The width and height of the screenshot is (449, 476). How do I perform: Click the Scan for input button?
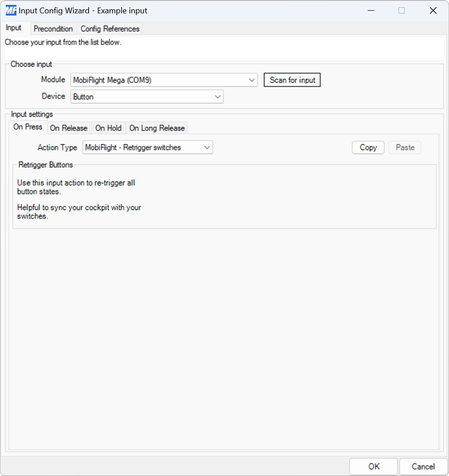(292, 80)
